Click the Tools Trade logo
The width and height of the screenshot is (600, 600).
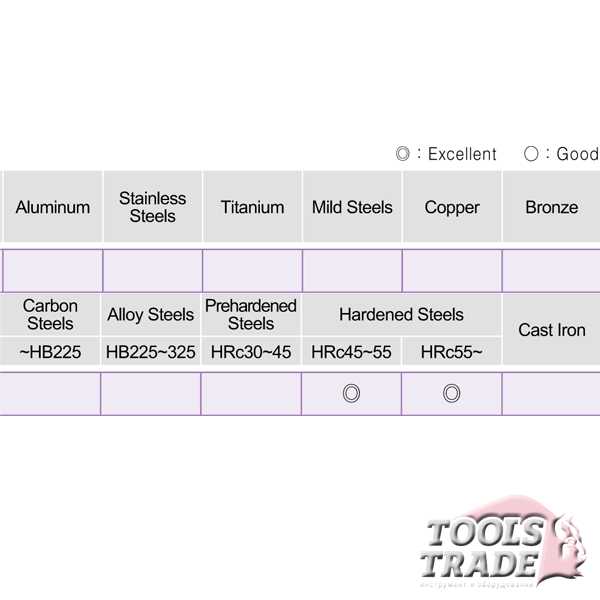[503, 543]
